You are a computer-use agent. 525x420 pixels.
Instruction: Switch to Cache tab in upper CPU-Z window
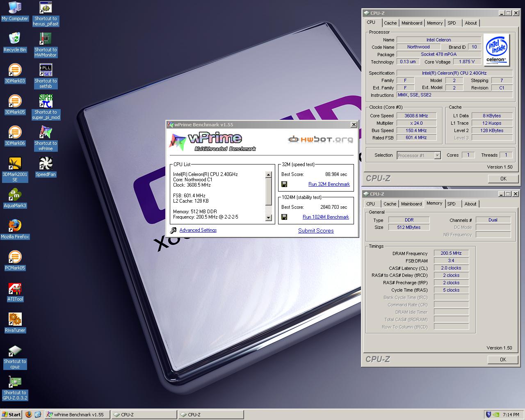click(390, 23)
